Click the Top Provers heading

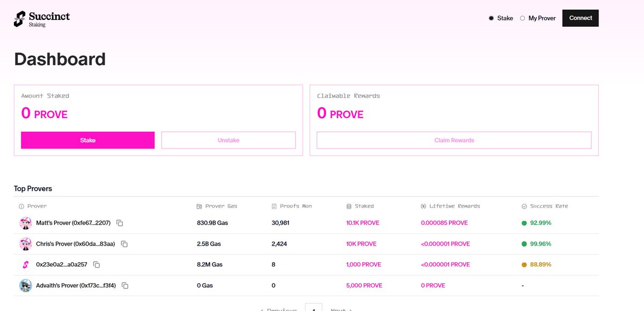click(x=33, y=189)
